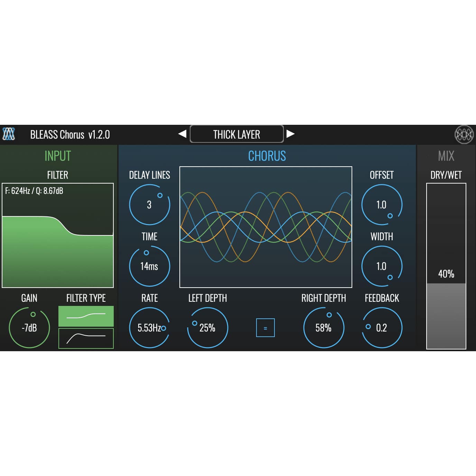Click the chorus waveform display

point(266,227)
